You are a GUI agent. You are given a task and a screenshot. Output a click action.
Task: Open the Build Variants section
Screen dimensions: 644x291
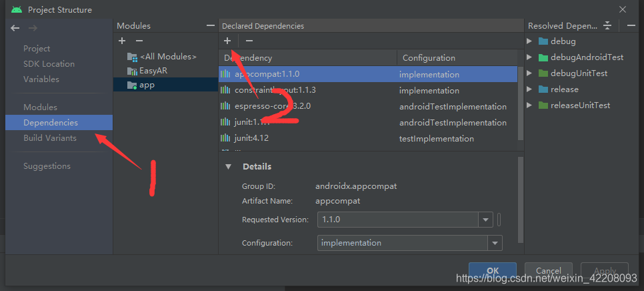[x=50, y=138]
